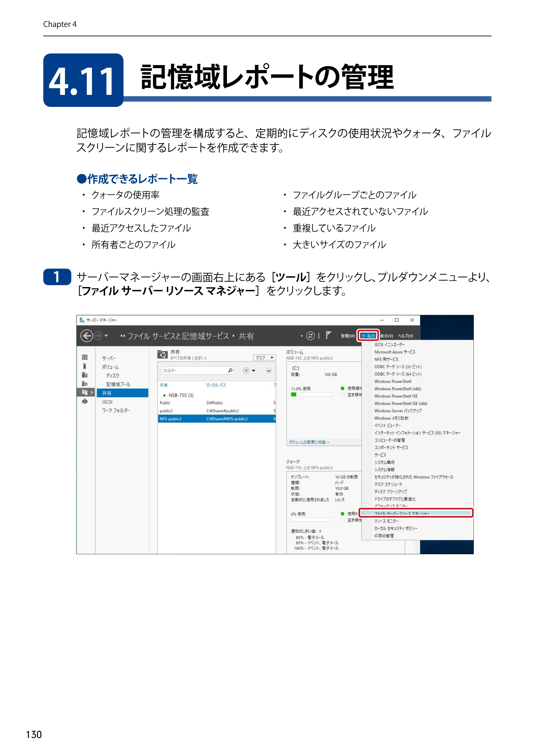Select 共有 in the navigation pane
Screen dimensions: 535x756
point(122,393)
